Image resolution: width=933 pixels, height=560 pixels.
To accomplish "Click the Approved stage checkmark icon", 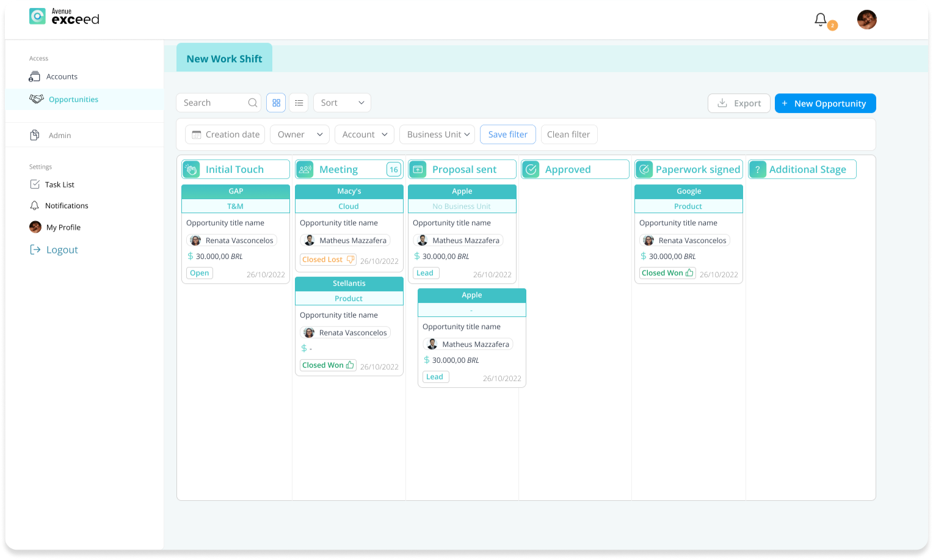I will pos(531,169).
